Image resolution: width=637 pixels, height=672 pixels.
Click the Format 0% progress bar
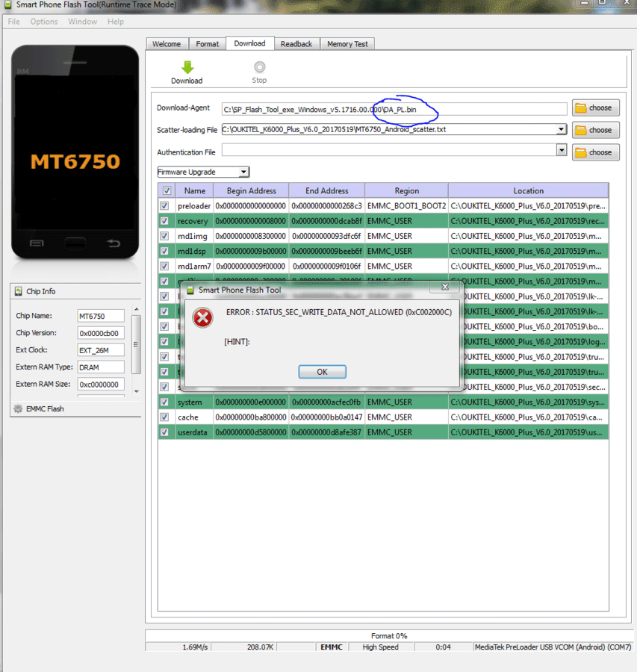pyautogui.click(x=389, y=636)
